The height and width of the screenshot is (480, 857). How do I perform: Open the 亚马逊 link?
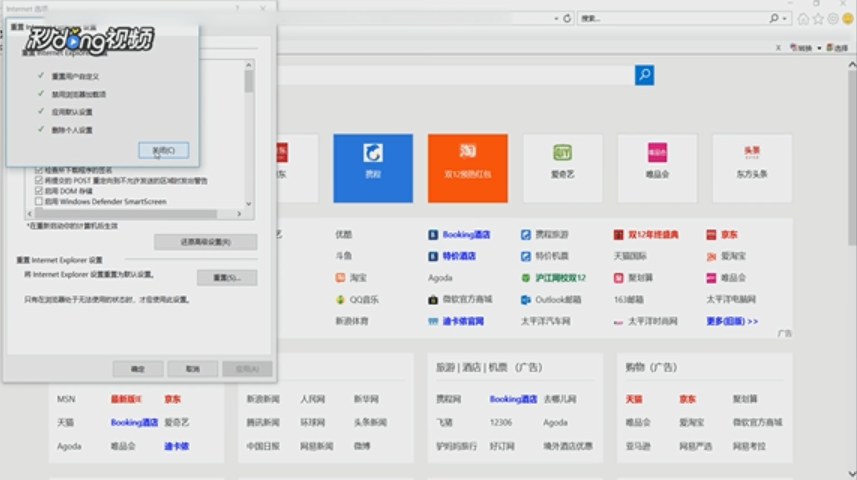638,446
